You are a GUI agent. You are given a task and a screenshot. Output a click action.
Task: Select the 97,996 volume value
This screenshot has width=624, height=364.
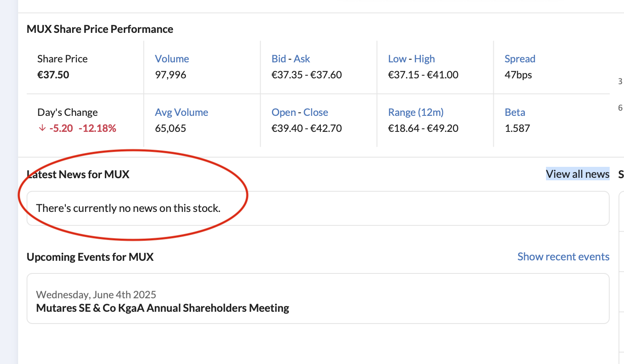point(170,75)
